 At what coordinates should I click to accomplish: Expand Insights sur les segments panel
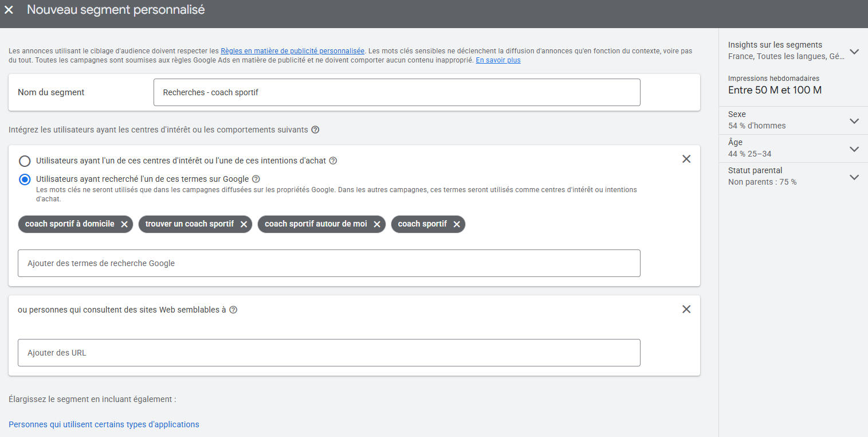[x=854, y=52]
